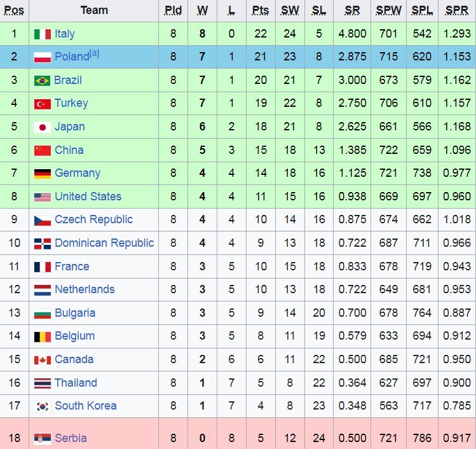Click the SPR column header
The height and width of the screenshot is (449, 476).
click(458, 10)
